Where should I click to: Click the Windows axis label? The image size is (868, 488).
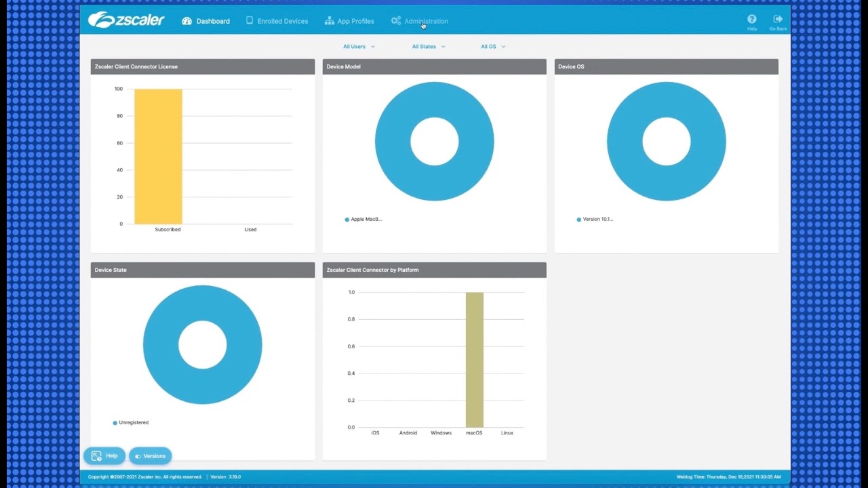tap(441, 433)
